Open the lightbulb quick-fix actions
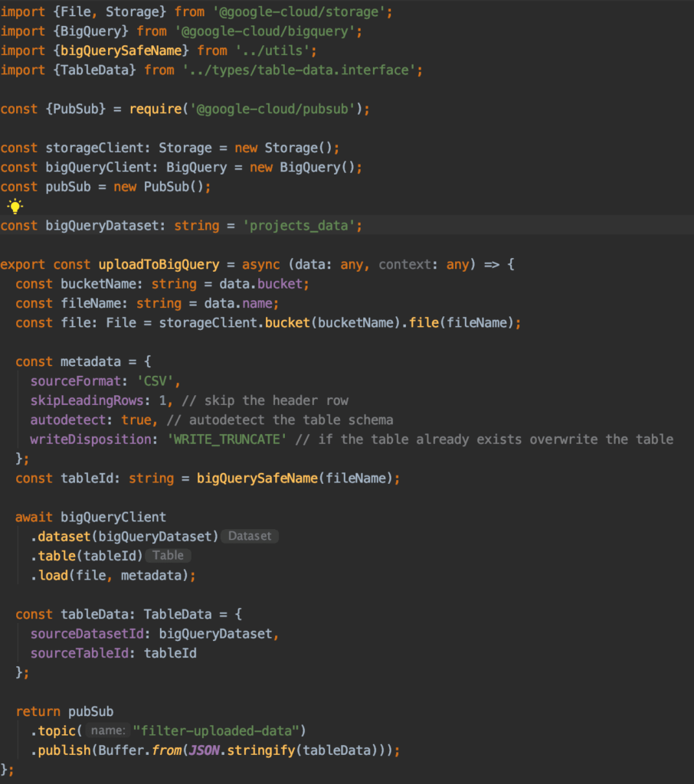Screen dimensions: 694x784 click(x=13, y=205)
